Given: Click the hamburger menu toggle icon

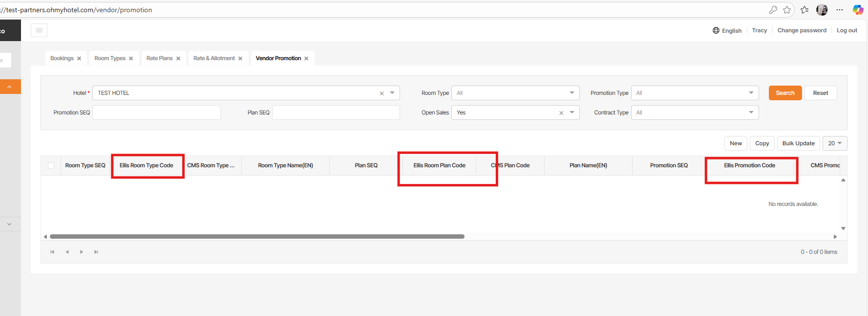Looking at the screenshot, I should [x=39, y=30].
